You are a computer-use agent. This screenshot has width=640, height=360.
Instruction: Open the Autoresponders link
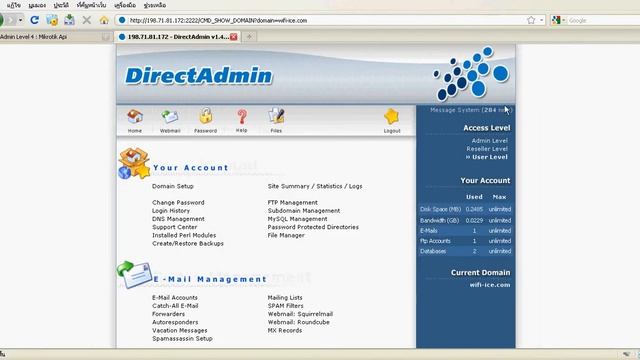(175, 322)
